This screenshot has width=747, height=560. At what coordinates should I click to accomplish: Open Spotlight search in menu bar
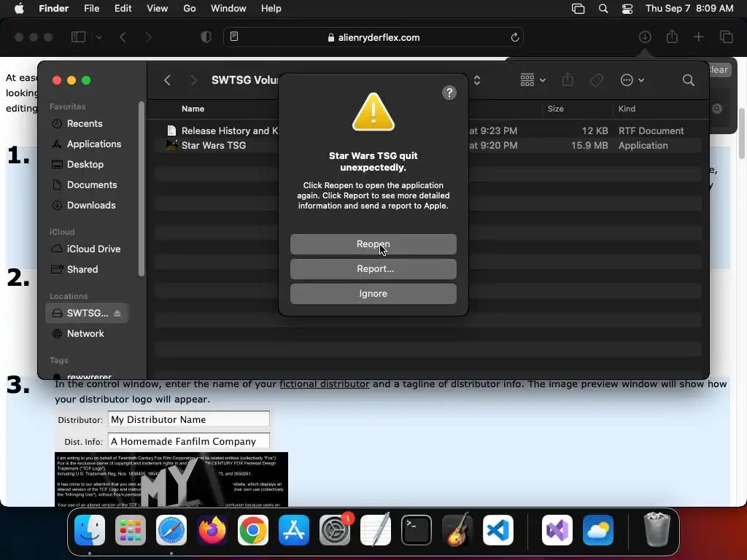coord(603,9)
